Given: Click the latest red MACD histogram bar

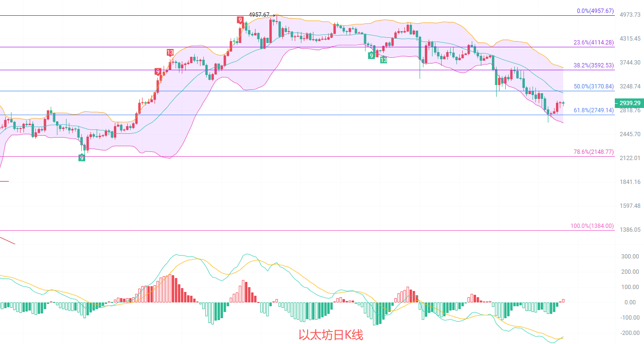Looking at the screenshot, I should [563, 301].
